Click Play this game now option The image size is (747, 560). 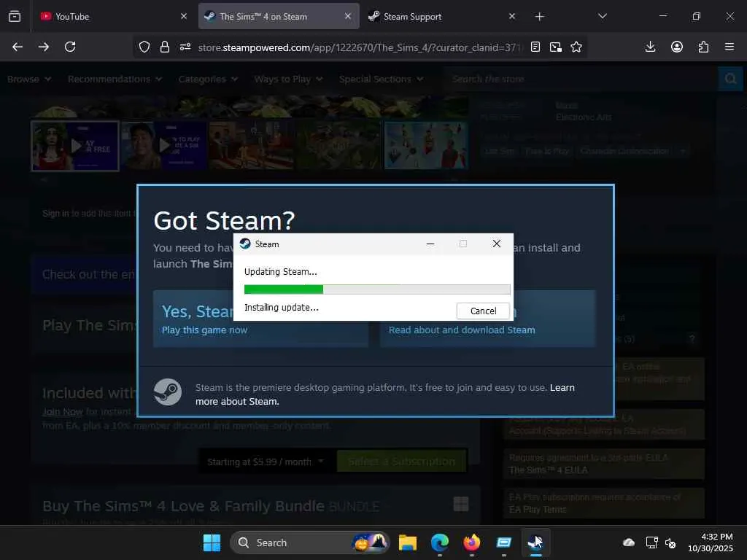pyautogui.click(x=204, y=330)
